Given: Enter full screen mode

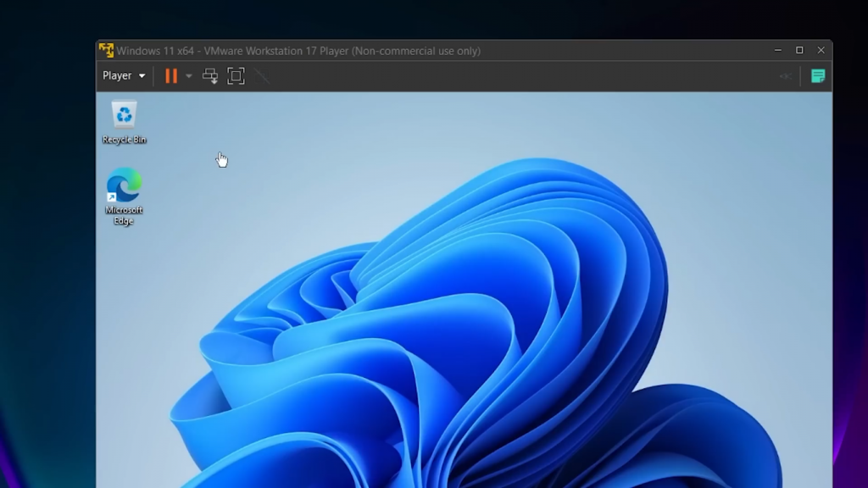Looking at the screenshot, I should click(236, 75).
